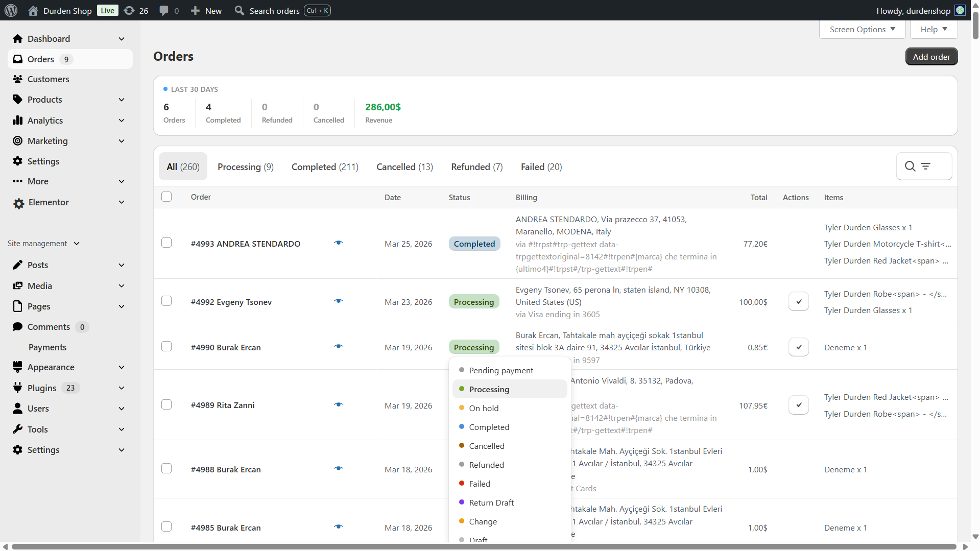Check the select-all orders checkbox
980x551 pixels.
point(166,197)
